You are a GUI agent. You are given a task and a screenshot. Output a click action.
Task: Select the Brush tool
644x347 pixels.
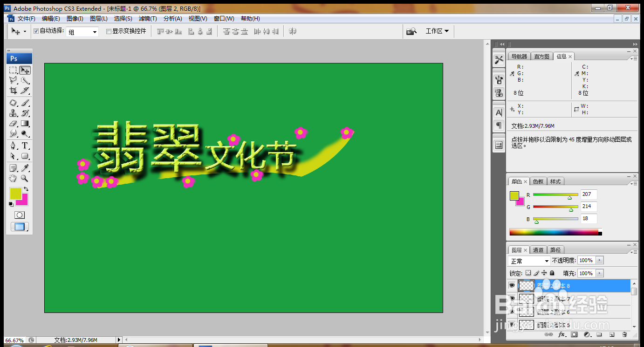tap(25, 103)
